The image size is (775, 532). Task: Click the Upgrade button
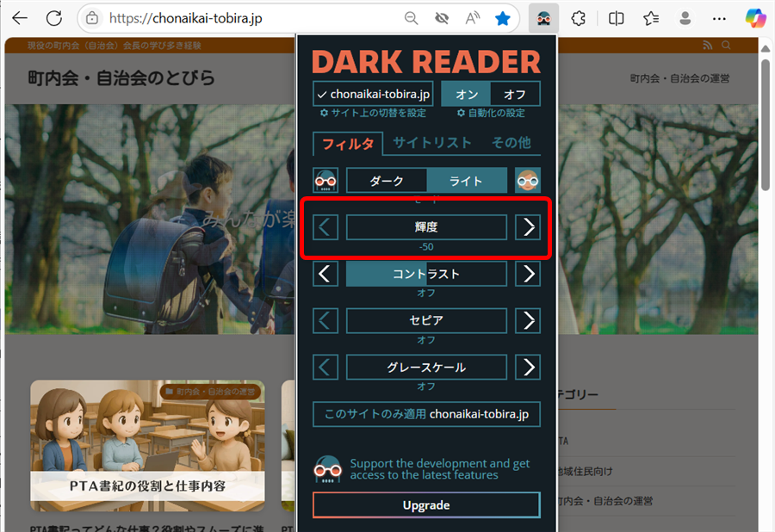tap(426, 505)
